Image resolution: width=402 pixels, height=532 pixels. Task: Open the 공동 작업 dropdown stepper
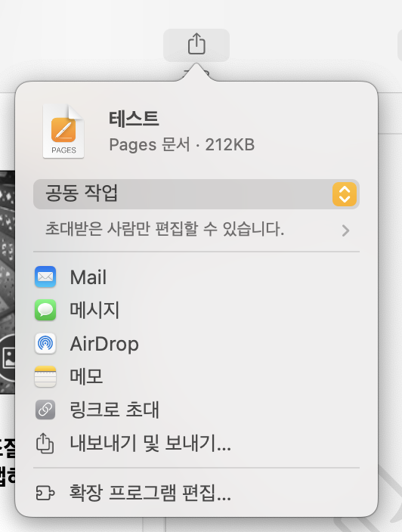(x=345, y=194)
